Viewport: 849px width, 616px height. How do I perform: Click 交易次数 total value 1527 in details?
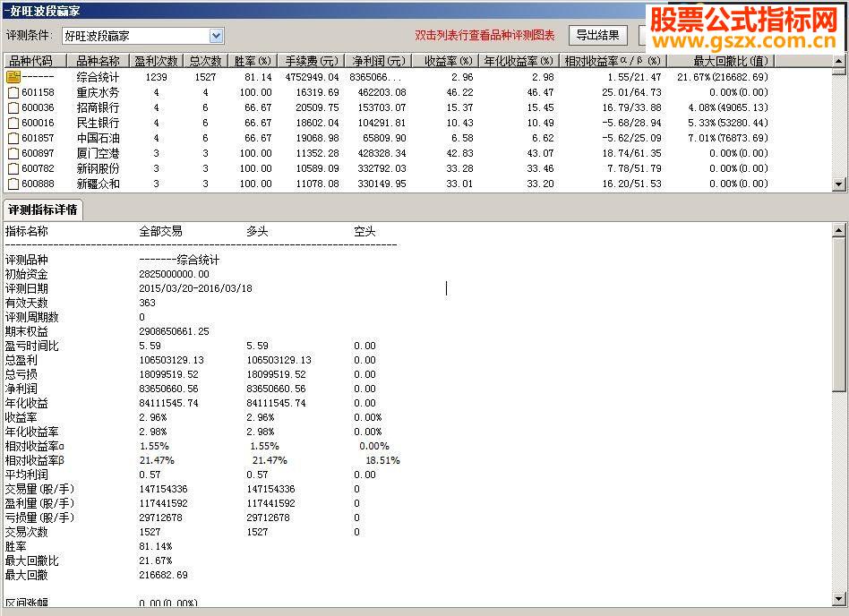(150, 532)
